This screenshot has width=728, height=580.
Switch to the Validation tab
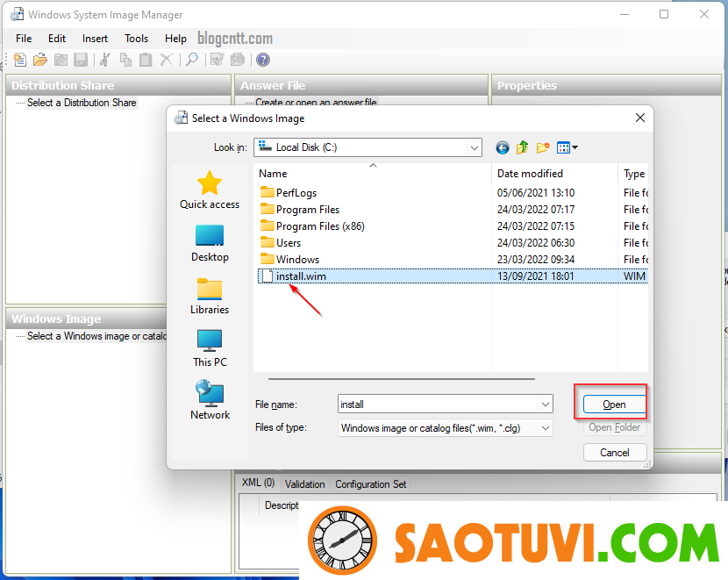(304, 484)
